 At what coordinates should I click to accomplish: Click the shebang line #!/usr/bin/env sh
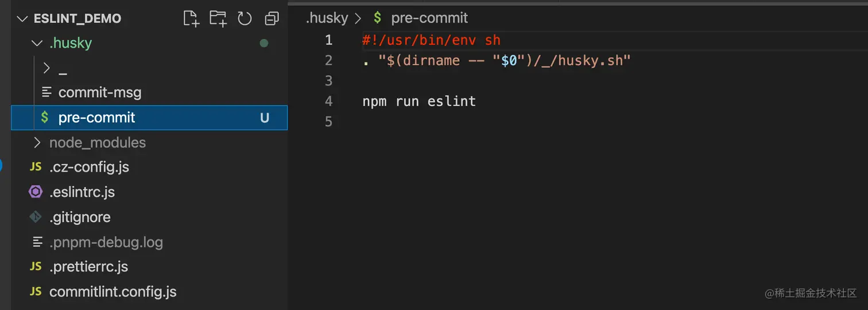click(x=431, y=40)
